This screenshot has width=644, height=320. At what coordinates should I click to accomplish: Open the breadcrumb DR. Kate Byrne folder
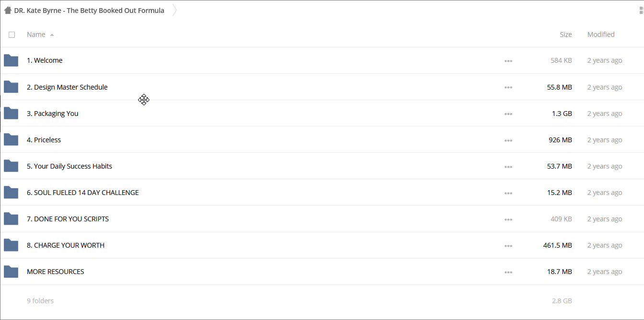coord(89,11)
